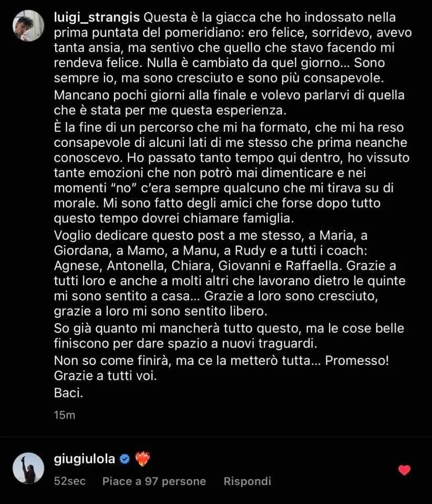Open the giugiulola username link
The image size is (432, 504).
pos(85,459)
